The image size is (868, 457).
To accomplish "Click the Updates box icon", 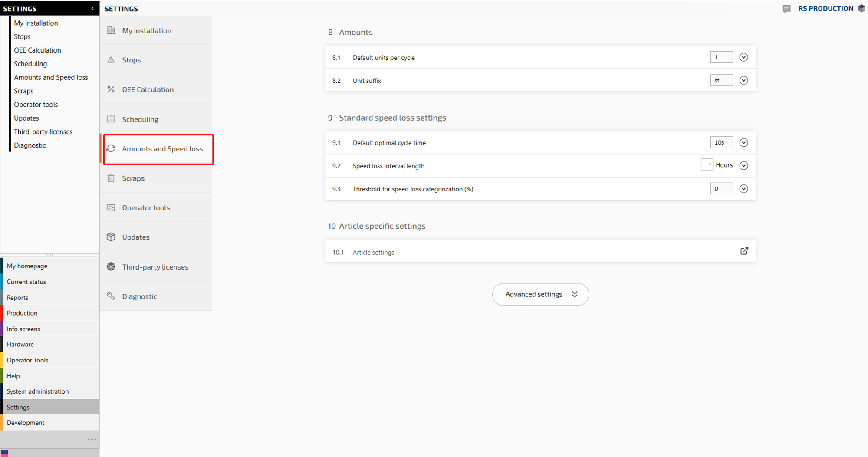I will pyautogui.click(x=111, y=237).
